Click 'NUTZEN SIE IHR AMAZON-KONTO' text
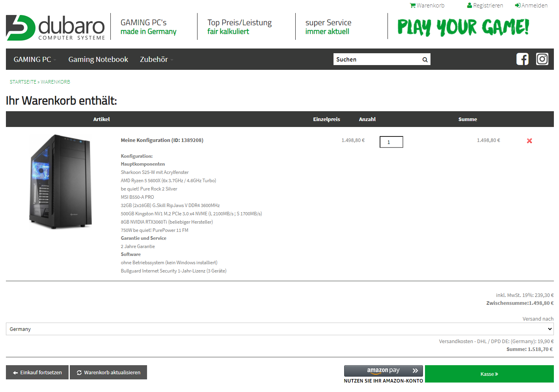This screenshot has height=392, width=559. coord(384,381)
